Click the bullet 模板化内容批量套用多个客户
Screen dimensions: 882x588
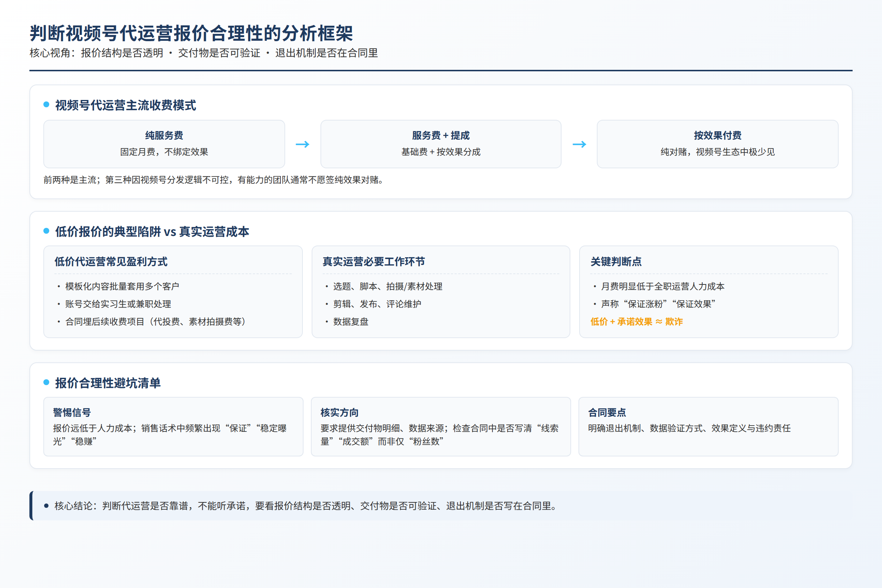(122, 287)
